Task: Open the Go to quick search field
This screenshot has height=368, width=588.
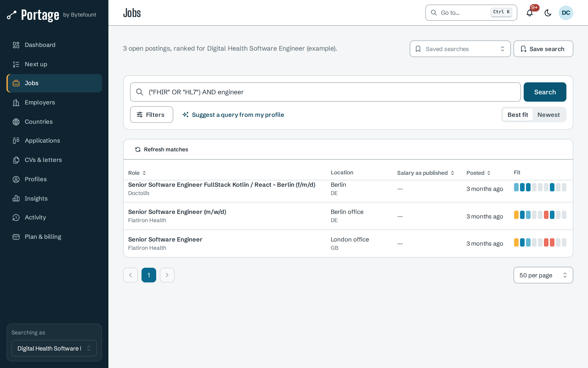Action: pos(471,13)
